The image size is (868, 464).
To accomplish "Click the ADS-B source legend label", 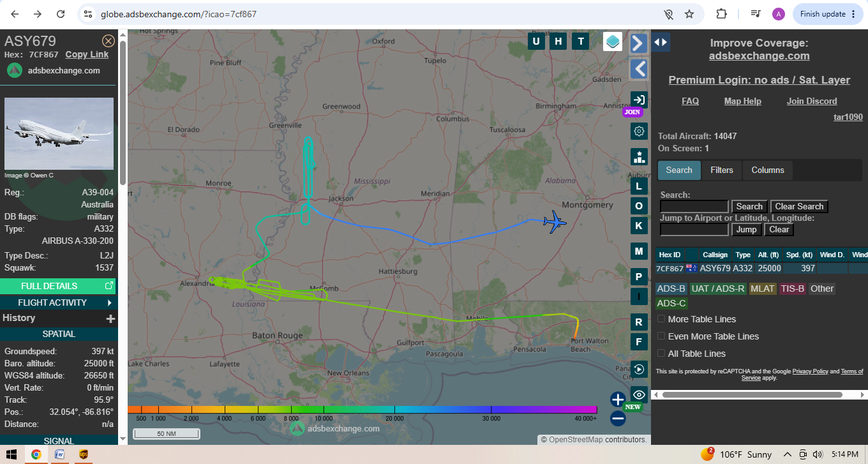I will click(671, 288).
